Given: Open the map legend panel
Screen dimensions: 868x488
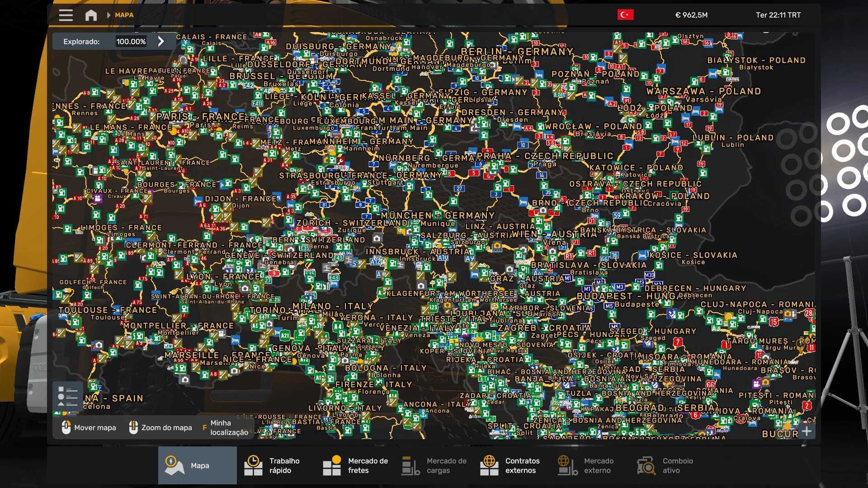Looking at the screenshot, I should (x=67, y=396).
